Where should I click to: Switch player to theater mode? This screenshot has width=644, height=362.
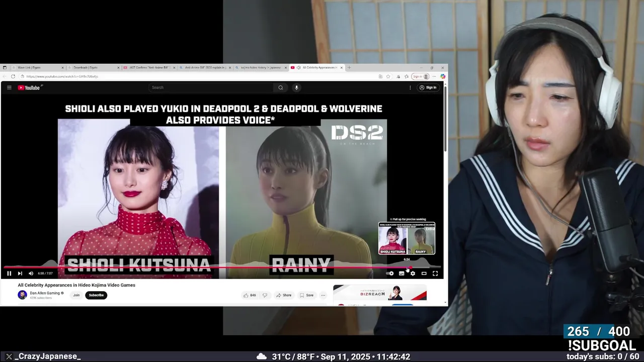[424, 274]
